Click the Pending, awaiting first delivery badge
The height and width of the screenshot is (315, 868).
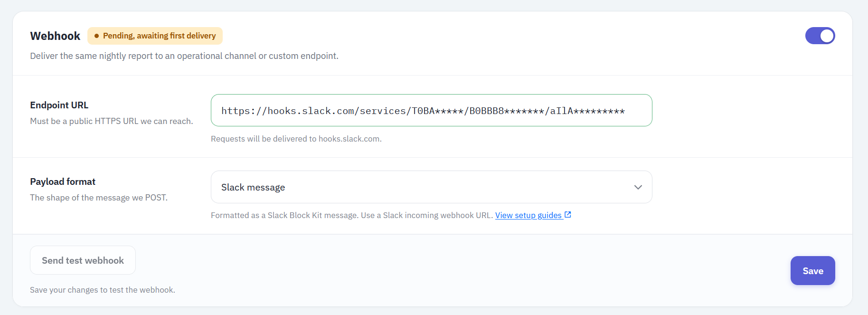coord(155,36)
